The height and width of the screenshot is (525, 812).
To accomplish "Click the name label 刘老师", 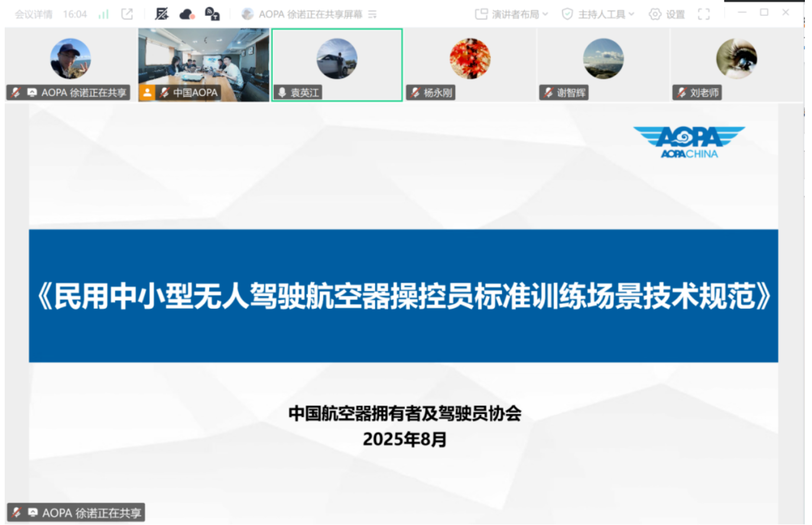I will [704, 93].
